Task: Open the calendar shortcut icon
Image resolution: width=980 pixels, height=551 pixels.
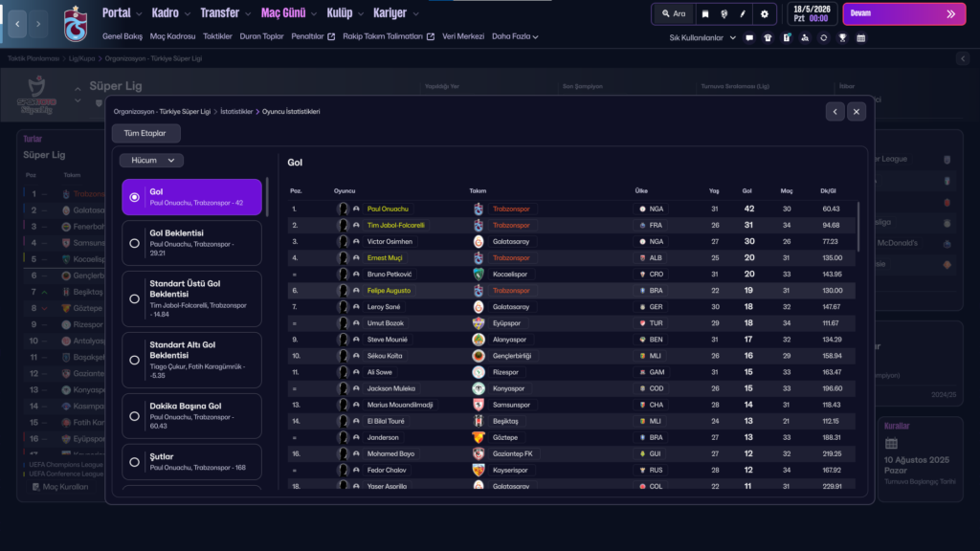Action: pos(860,38)
